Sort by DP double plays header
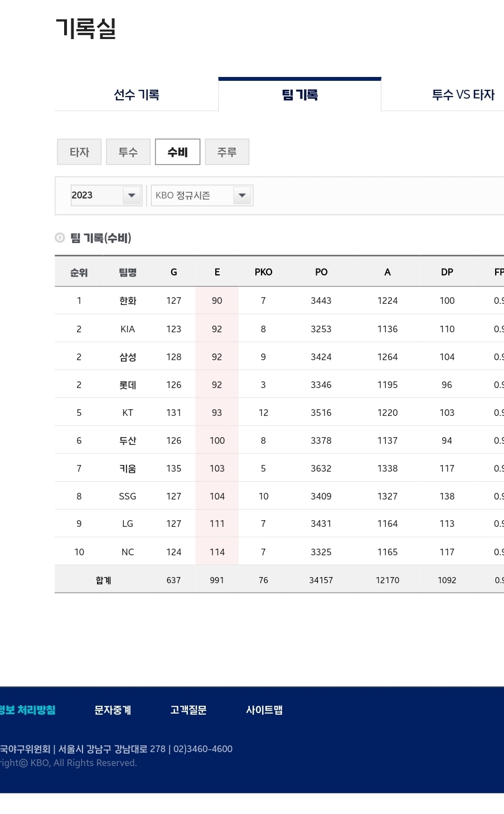The image size is (504, 814). [x=447, y=272]
